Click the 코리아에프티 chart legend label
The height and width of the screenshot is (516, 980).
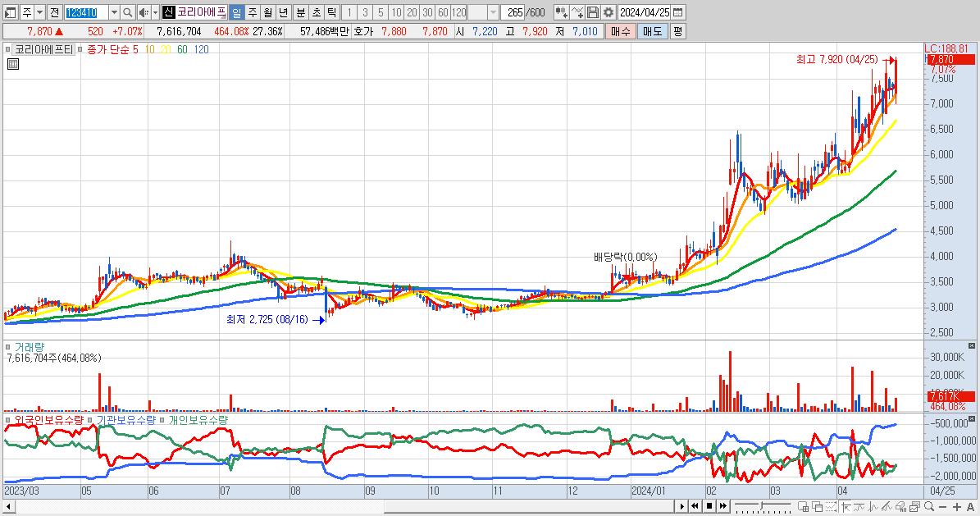click(43, 49)
